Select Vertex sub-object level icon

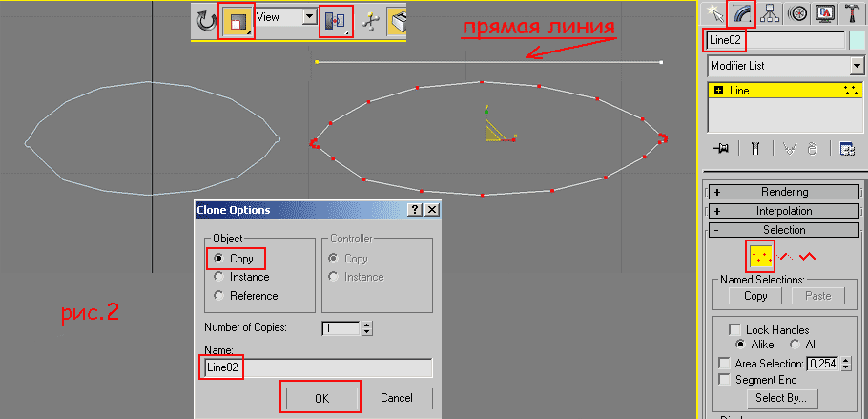pos(761,256)
